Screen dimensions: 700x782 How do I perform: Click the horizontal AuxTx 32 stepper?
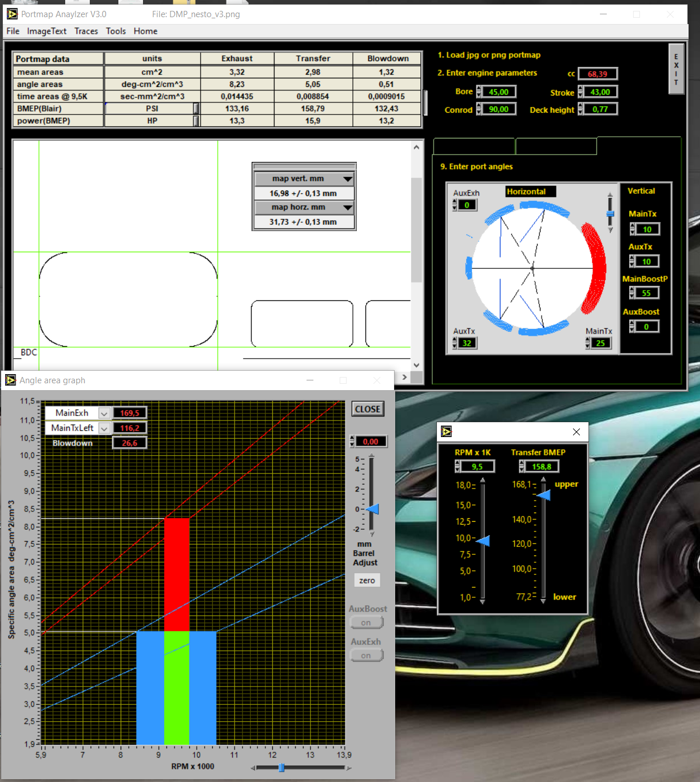(x=455, y=343)
